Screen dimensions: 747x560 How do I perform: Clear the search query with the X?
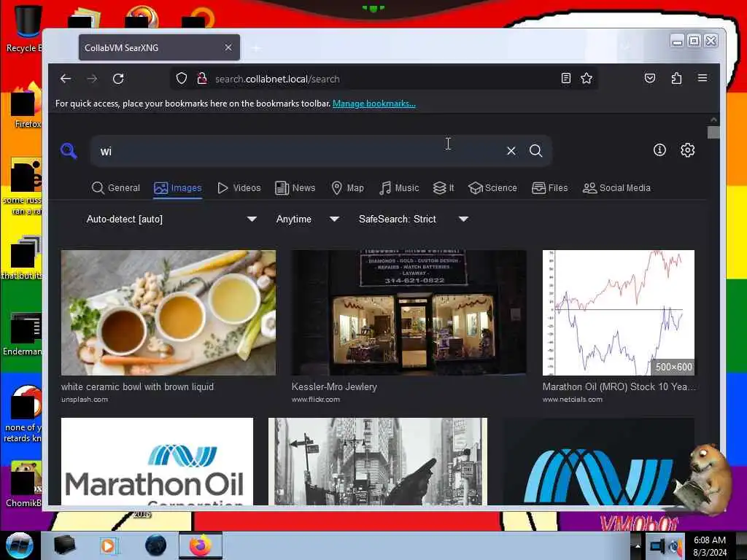[x=511, y=151]
